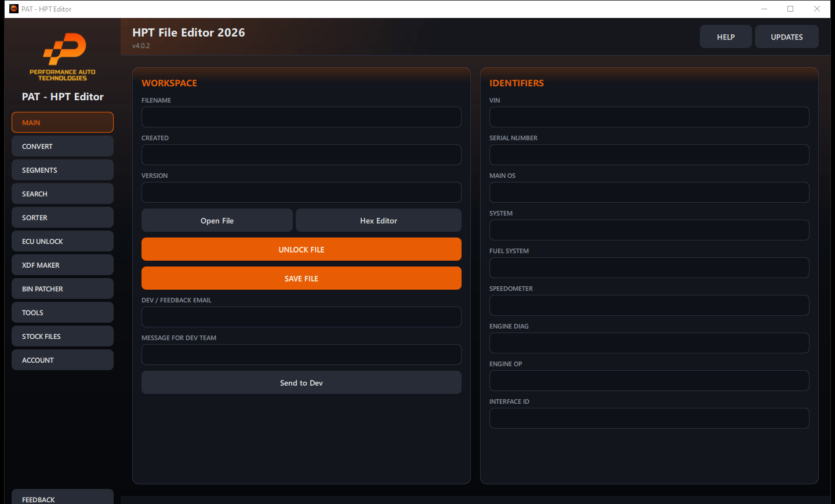The width and height of the screenshot is (835, 504).
Task: Check for UPDATES
Action: (787, 36)
